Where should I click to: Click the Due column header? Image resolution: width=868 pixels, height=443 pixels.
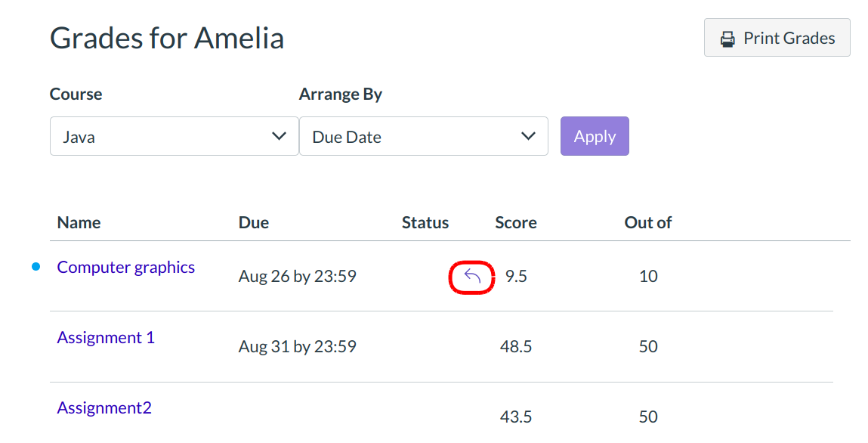[254, 223]
